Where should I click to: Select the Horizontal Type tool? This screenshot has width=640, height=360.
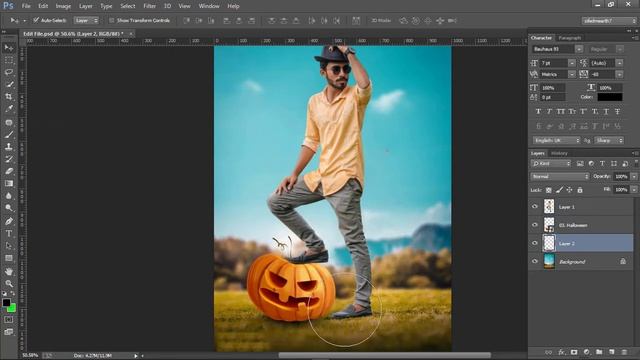[9, 234]
